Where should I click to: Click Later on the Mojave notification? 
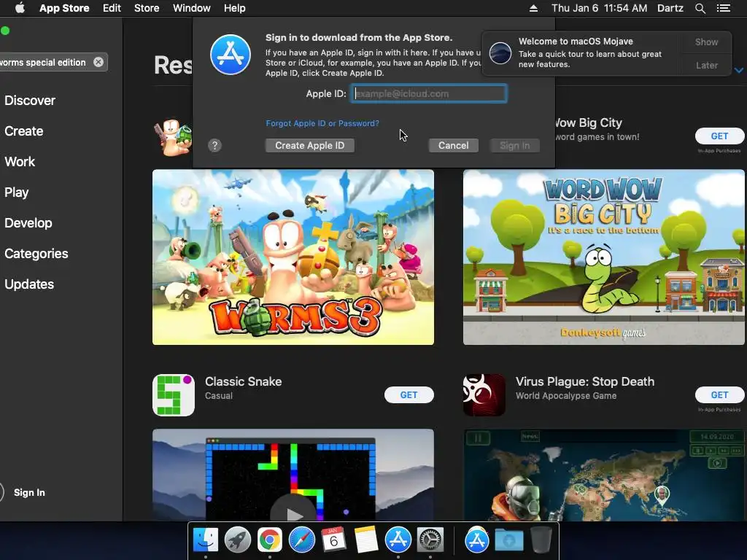pos(706,65)
